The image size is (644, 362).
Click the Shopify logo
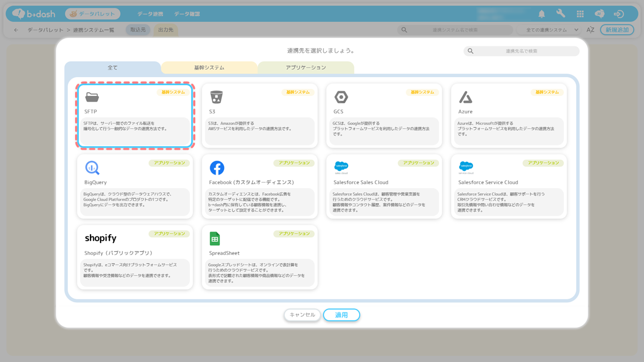coord(101,238)
